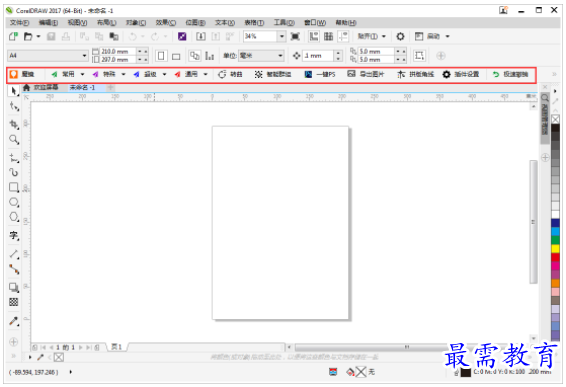Set page orientation to Portrait
Image resolution: width=566 pixels, height=387 pixels.
point(161,56)
